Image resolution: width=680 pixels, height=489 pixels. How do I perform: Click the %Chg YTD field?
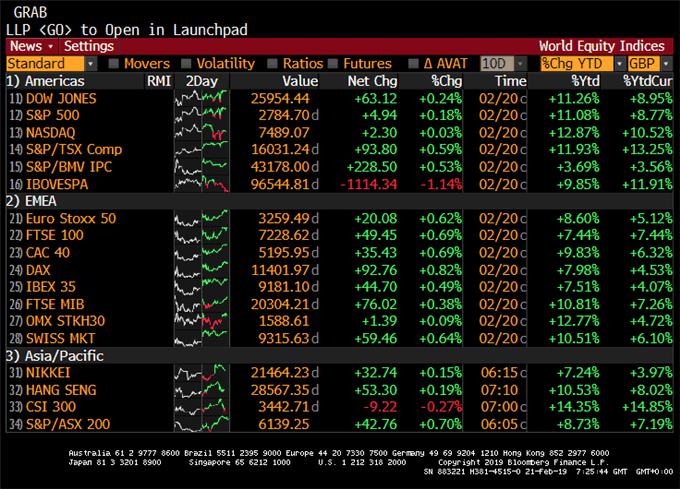pyautogui.click(x=577, y=64)
